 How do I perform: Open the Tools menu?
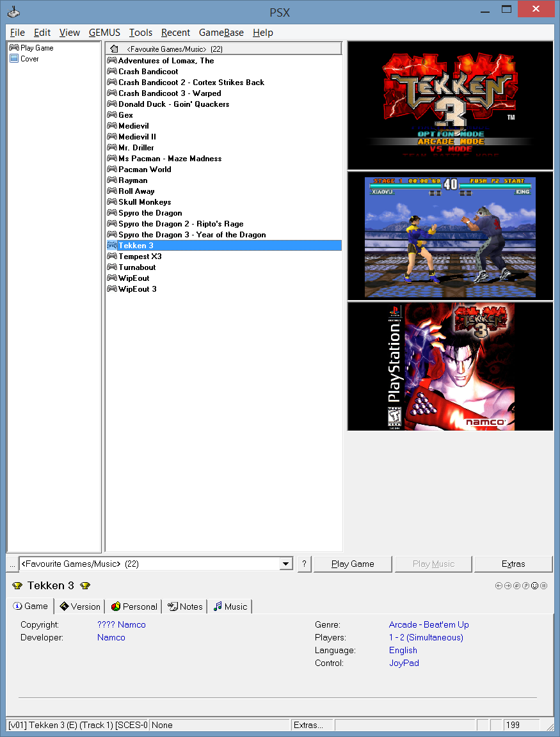[141, 33]
